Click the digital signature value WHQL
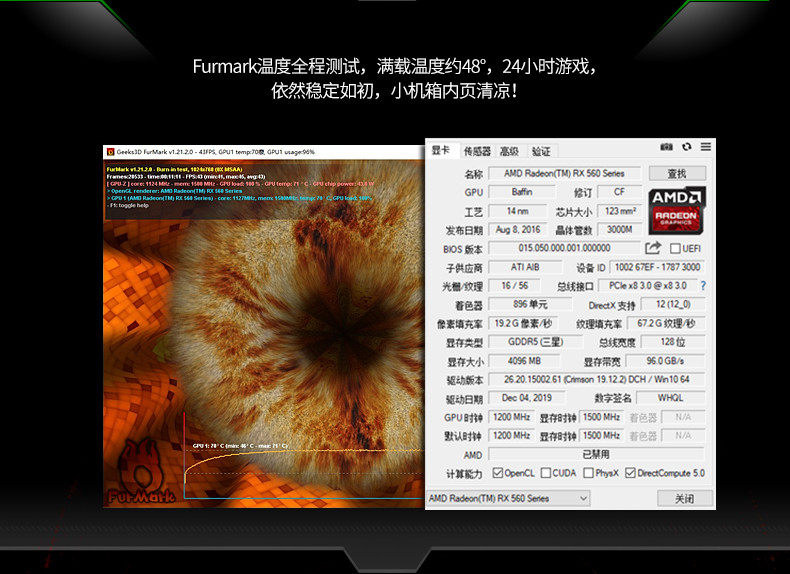Image resolution: width=790 pixels, height=574 pixels. pos(671,398)
